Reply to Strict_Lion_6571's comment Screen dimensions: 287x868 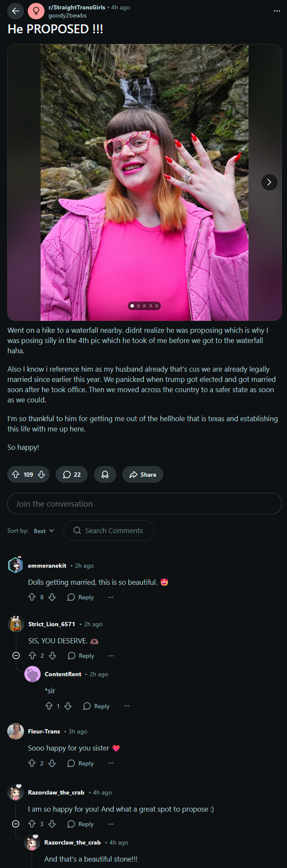pyautogui.click(x=81, y=656)
